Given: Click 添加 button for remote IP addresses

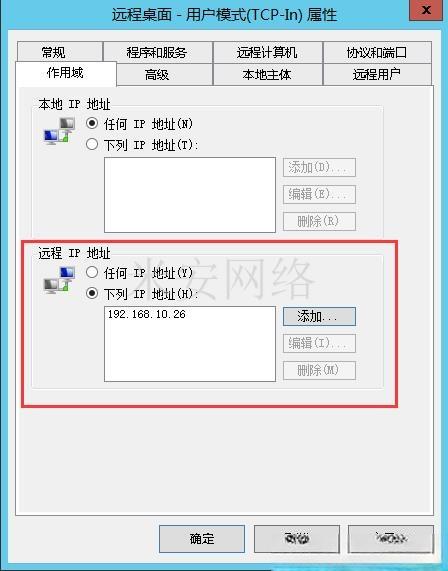Looking at the screenshot, I should coord(319,316).
